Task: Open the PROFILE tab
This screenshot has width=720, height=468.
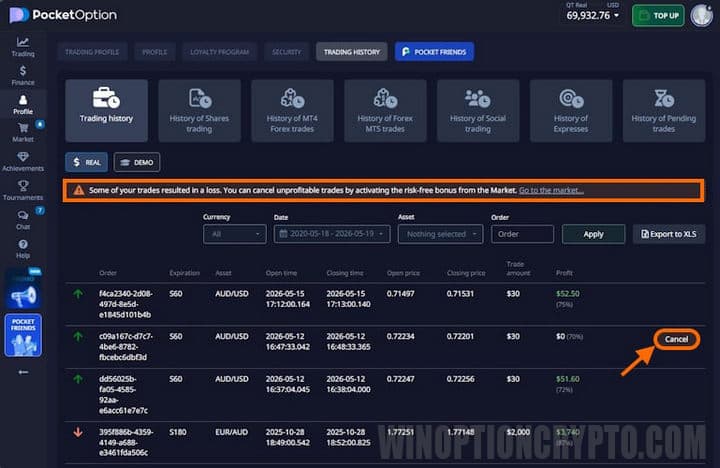Action: click(155, 52)
